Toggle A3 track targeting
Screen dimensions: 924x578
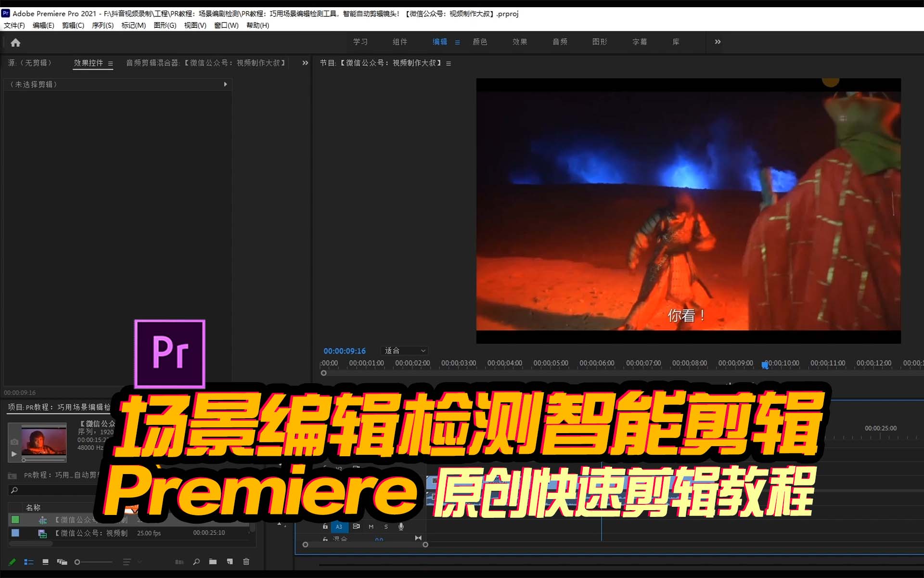(x=339, y=527)
